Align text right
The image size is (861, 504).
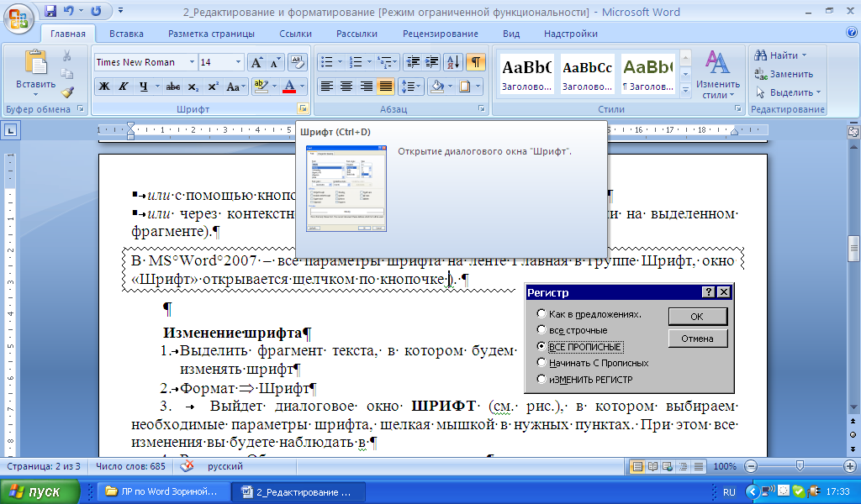(x=366, y=87)
